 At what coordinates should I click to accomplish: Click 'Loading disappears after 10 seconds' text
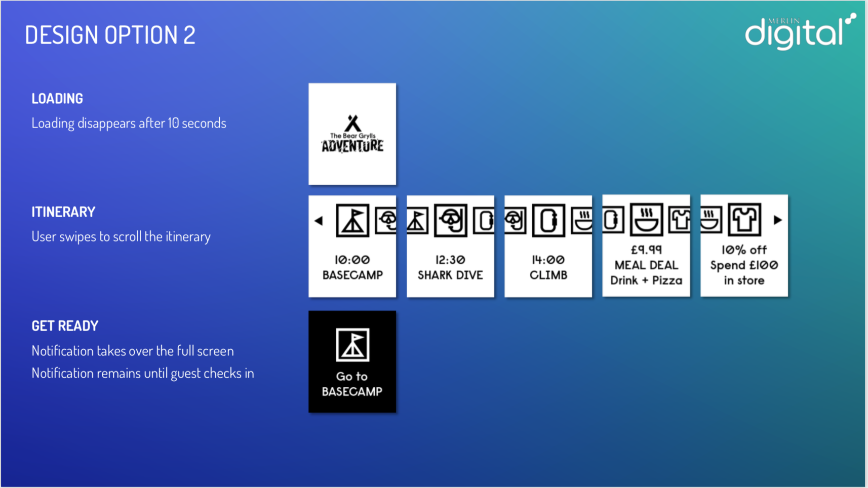pos(129,123)
